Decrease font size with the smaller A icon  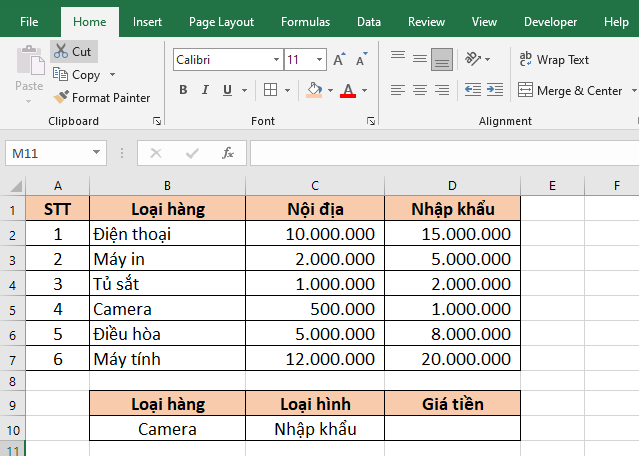point(360,60)
